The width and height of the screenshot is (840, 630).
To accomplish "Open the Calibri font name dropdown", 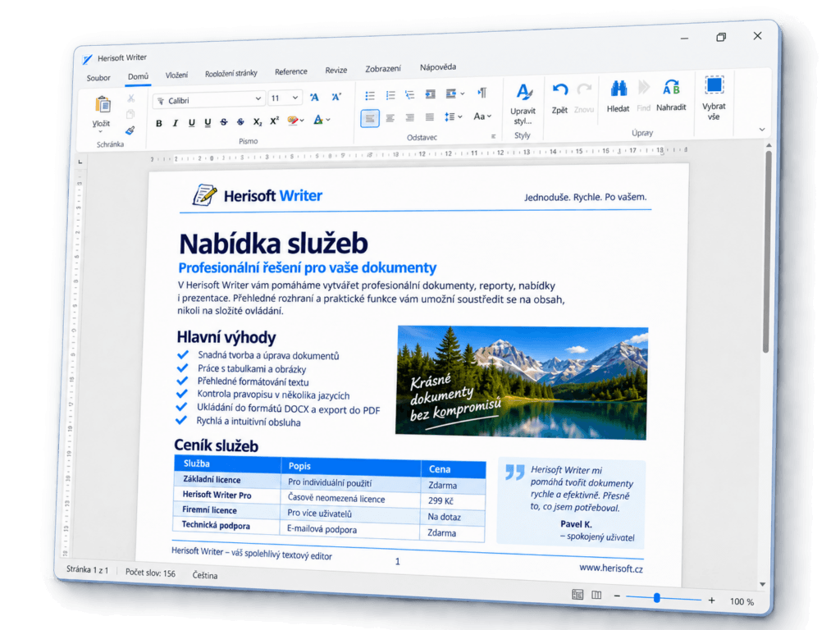I will (258, 98).
